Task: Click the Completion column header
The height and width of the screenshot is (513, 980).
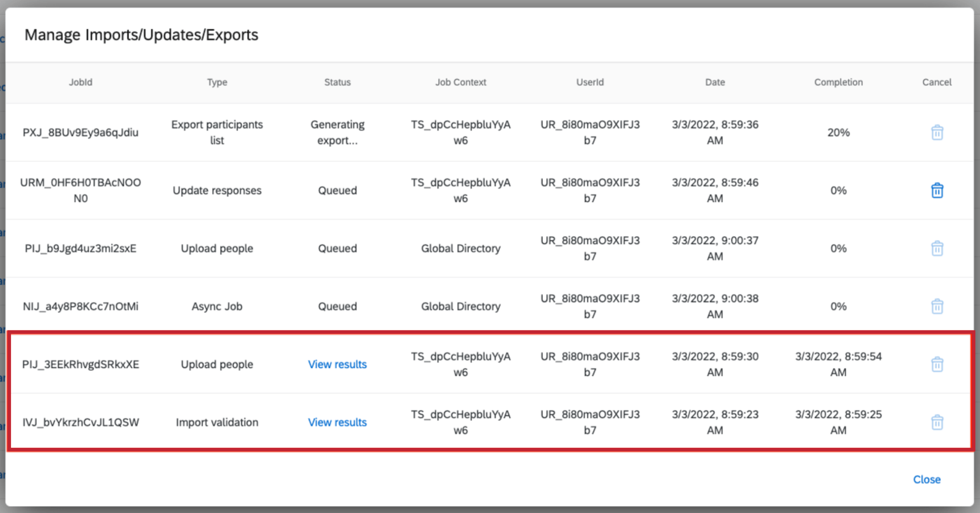Action: tap(838, 82)
